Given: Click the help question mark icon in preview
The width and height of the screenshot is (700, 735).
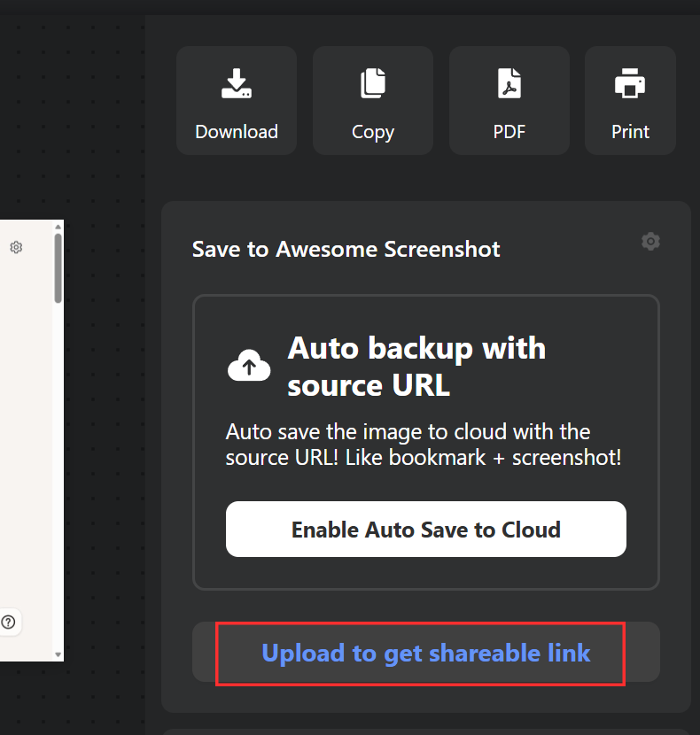Looking at the screenshot, I should [x=9, y=622].
